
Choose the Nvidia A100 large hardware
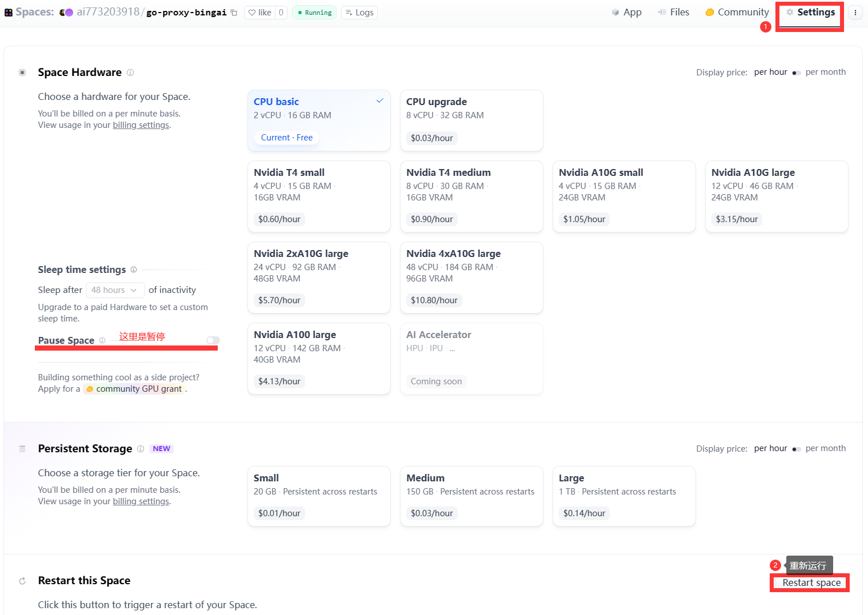[x=319, y=359]
